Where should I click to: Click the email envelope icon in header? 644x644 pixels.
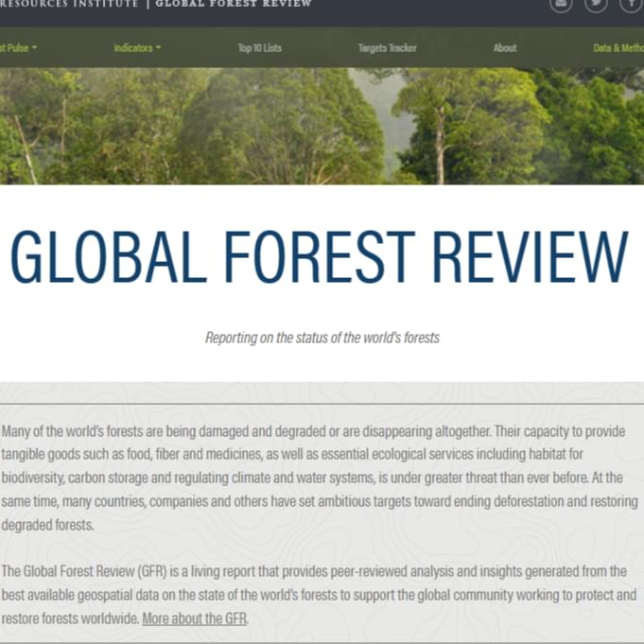pyautogui.click(x=562, y=4)
